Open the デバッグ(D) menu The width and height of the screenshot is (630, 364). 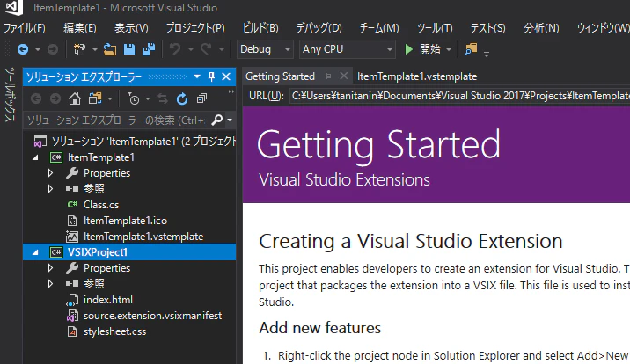(319, 28)
